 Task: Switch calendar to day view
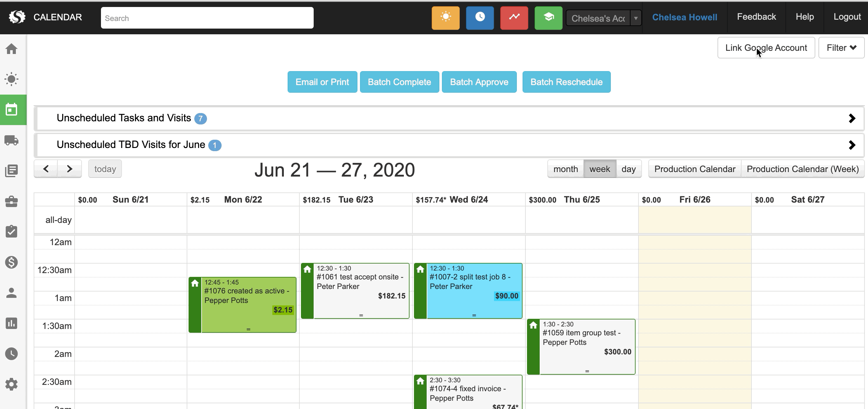coord(628,169)
